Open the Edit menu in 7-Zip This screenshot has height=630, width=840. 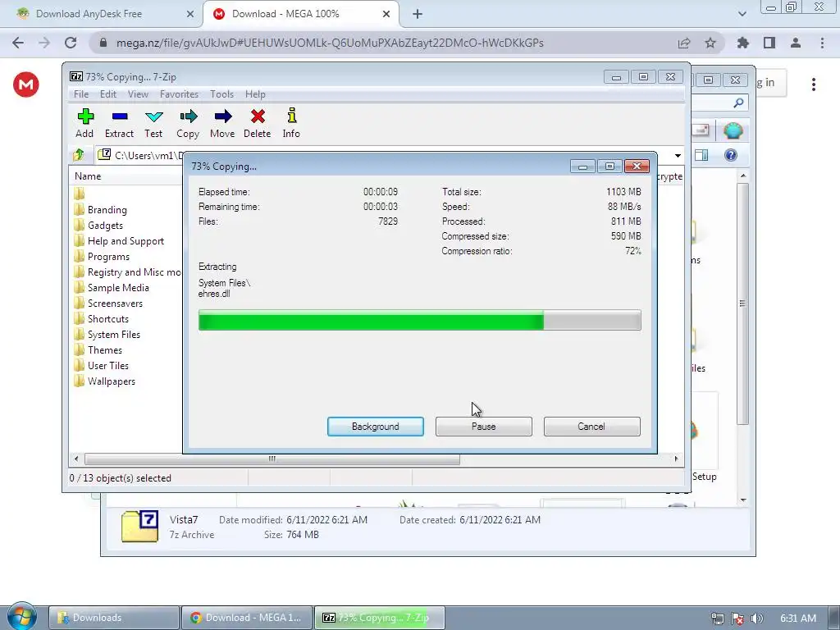pyautogui.click(x=107, y=94)
